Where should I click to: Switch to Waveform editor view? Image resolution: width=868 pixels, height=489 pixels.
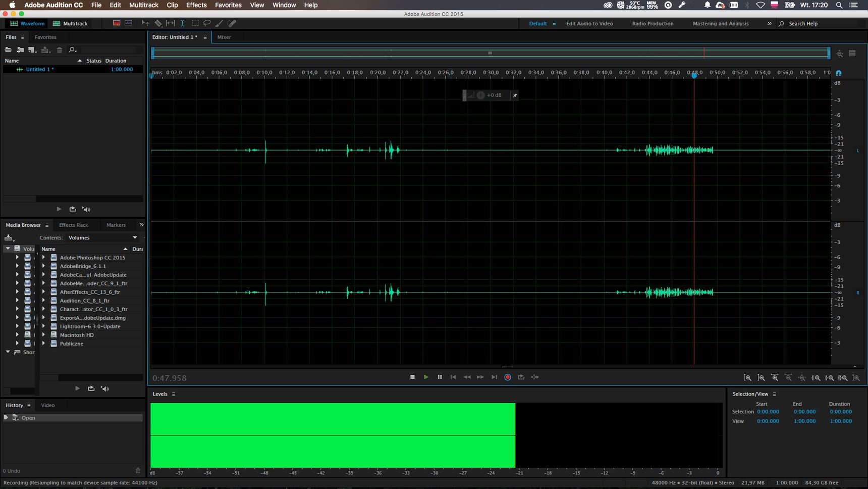[27, 23]
